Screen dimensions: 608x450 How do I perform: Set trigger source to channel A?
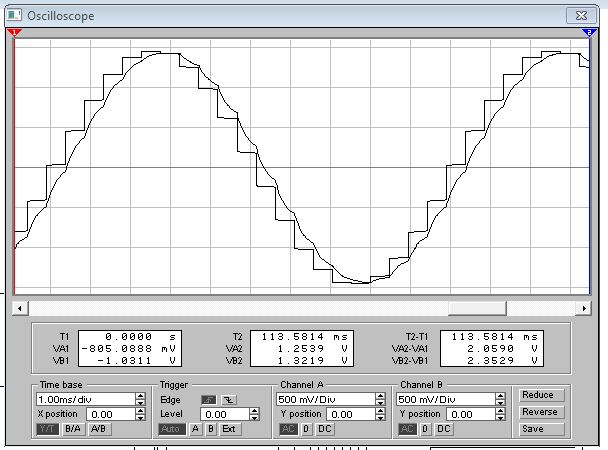point(195,429)
